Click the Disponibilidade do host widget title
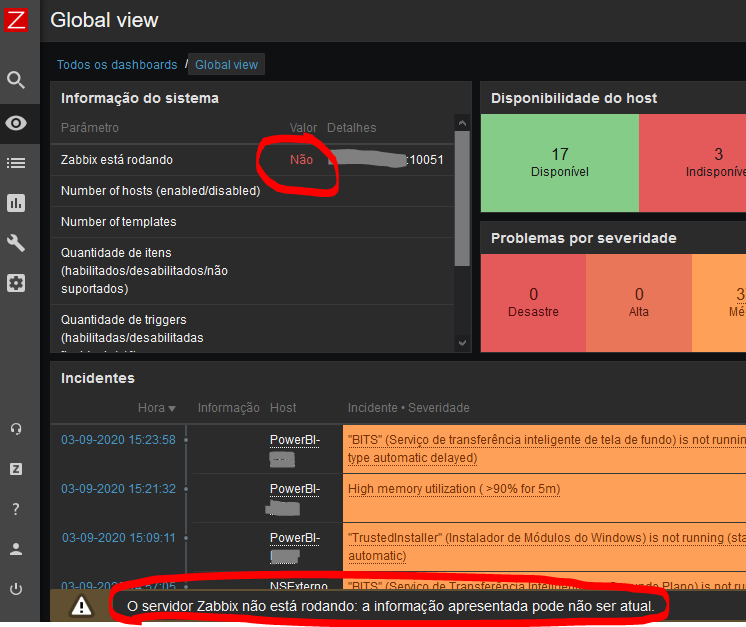 [574, 98]
